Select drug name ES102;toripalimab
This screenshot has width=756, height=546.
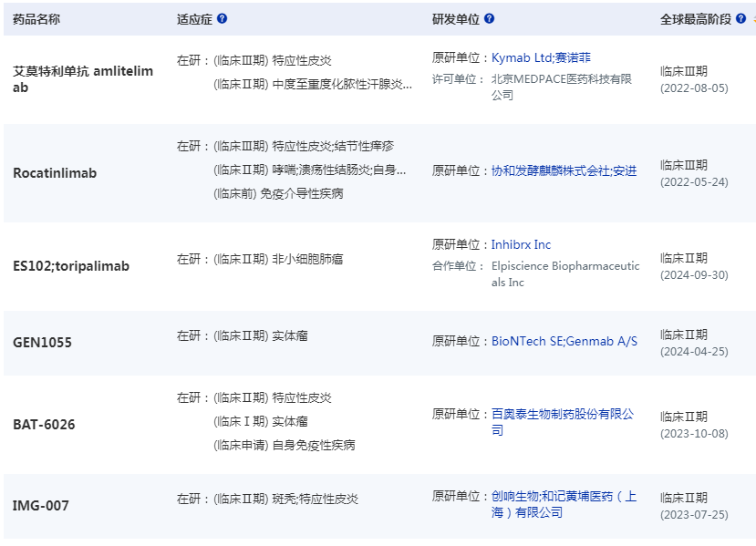[71, 266]
